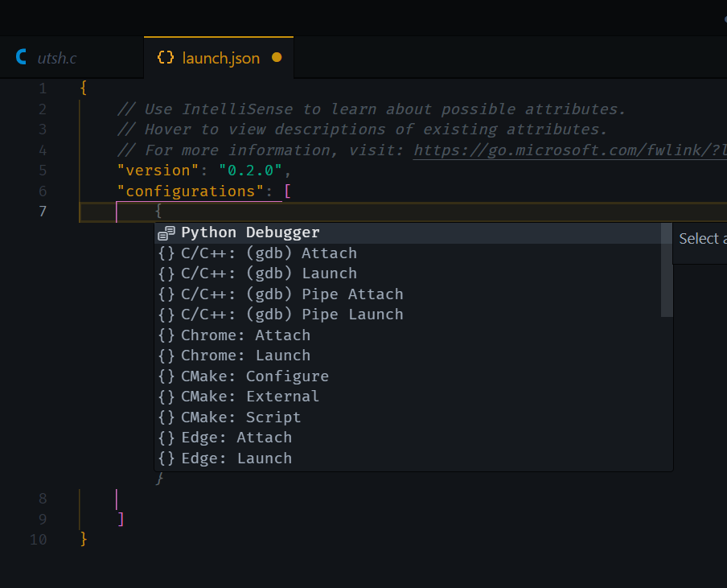Click the suggestion list scrollbar thumb
Image resolution: width=727 pixels, height=588 pixels.
pyautogui.click(x=667, y=269)
